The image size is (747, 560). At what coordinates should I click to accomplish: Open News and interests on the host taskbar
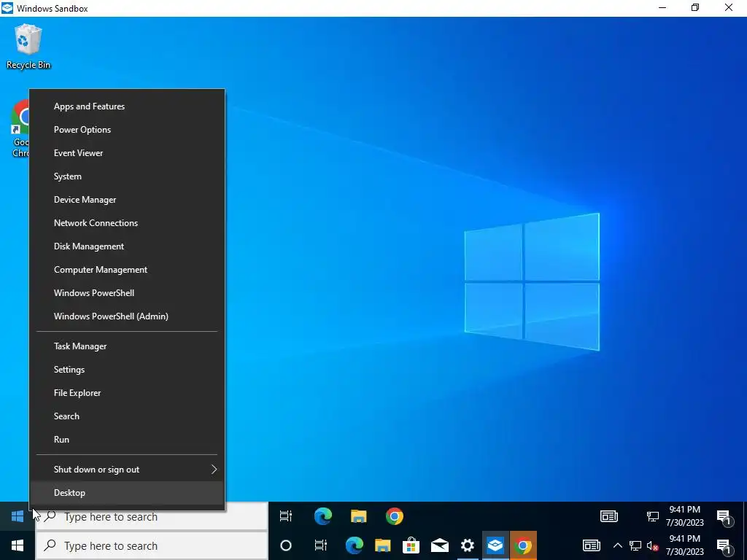click(x=591, y=545)
